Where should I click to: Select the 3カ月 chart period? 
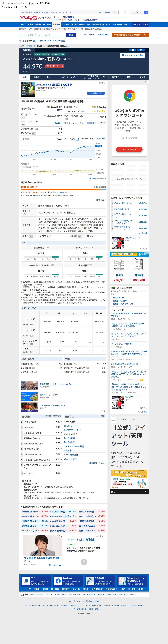tap(66, 139)
